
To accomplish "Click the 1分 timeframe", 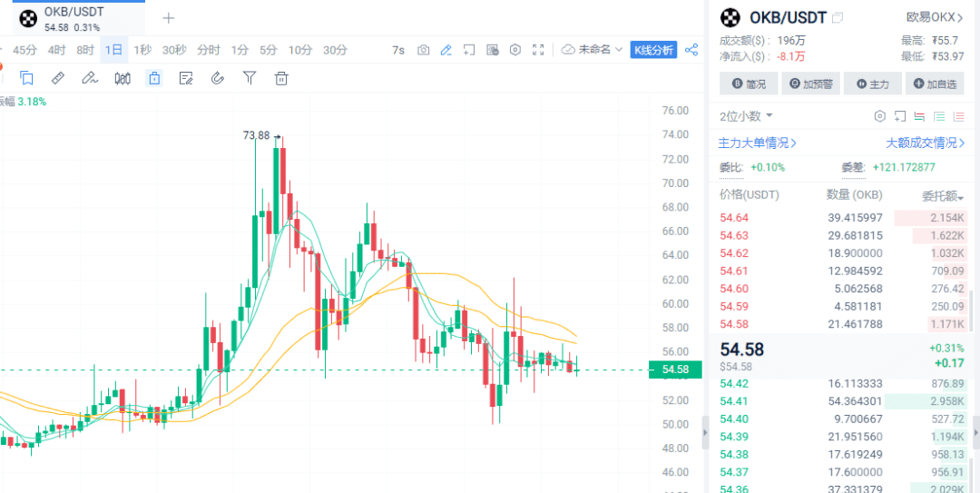I will click(x=240, y=50).
